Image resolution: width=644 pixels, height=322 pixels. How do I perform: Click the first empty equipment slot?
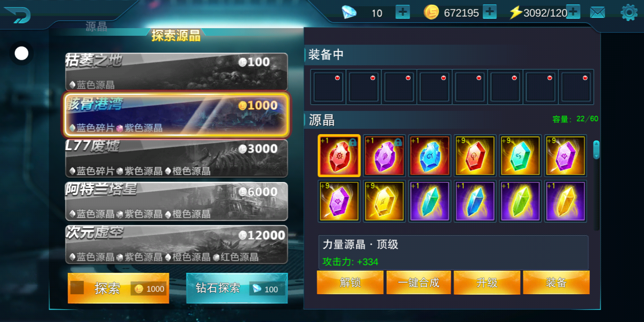328,87
